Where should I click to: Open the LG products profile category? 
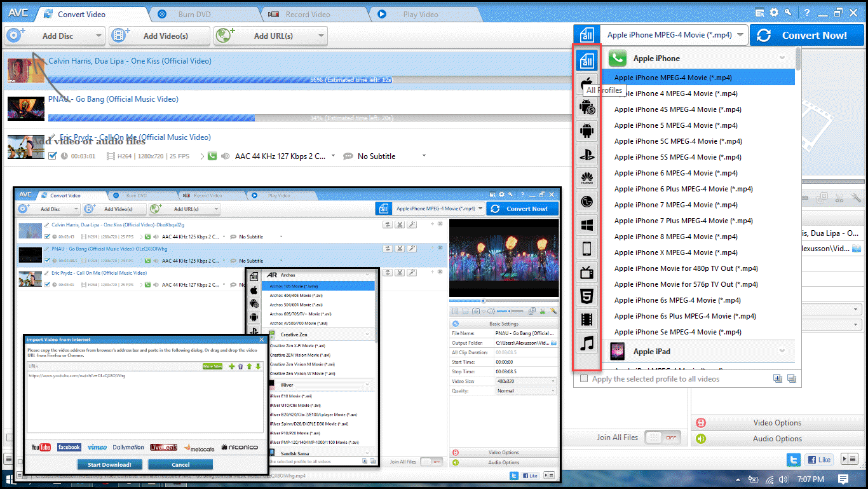[587, 202]
